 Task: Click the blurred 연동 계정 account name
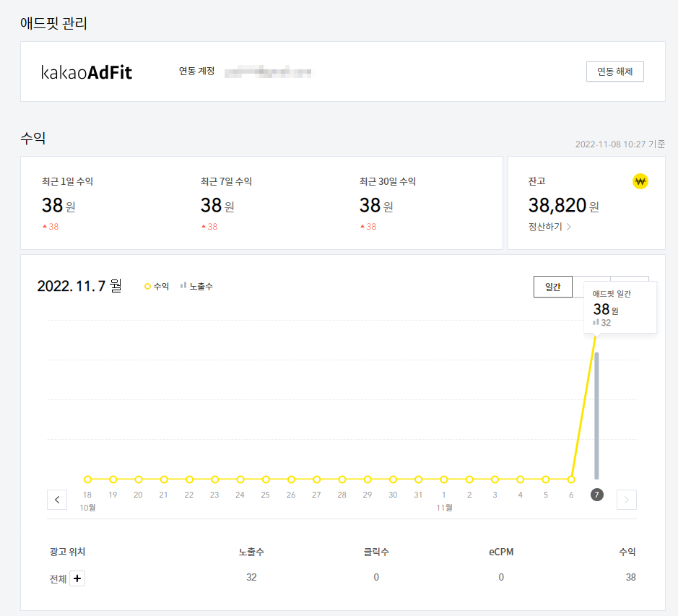[268, 71]
